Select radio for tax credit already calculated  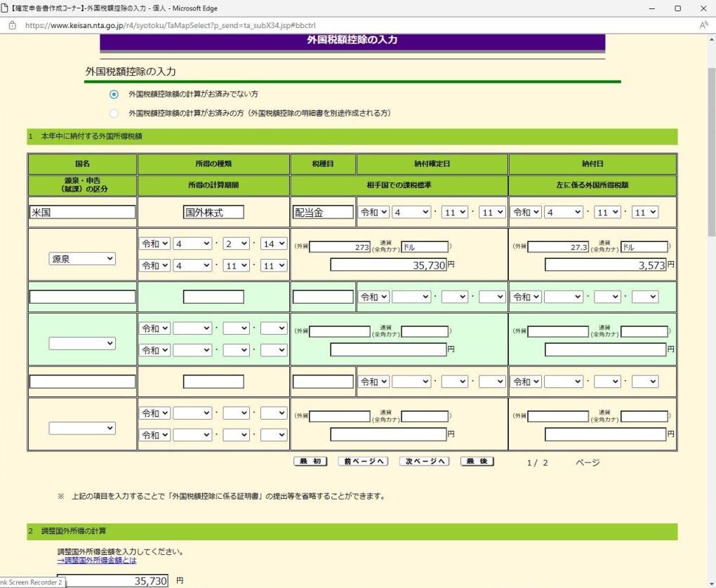click(x=114, y=113)
